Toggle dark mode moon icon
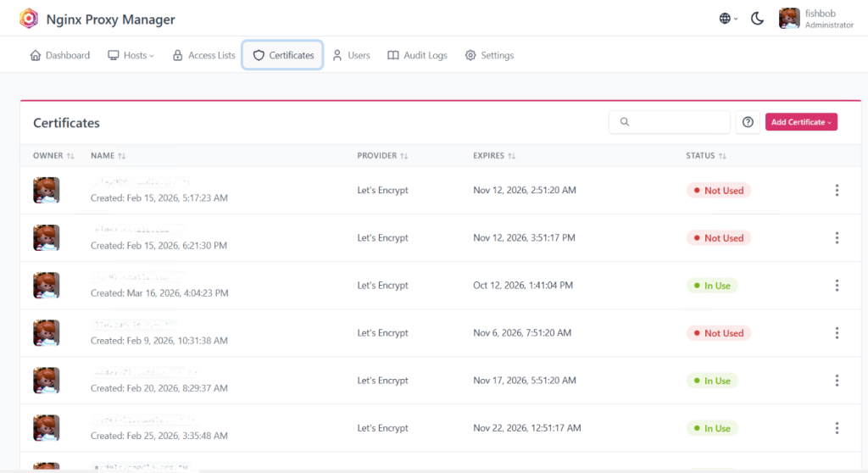 [757, 19]
